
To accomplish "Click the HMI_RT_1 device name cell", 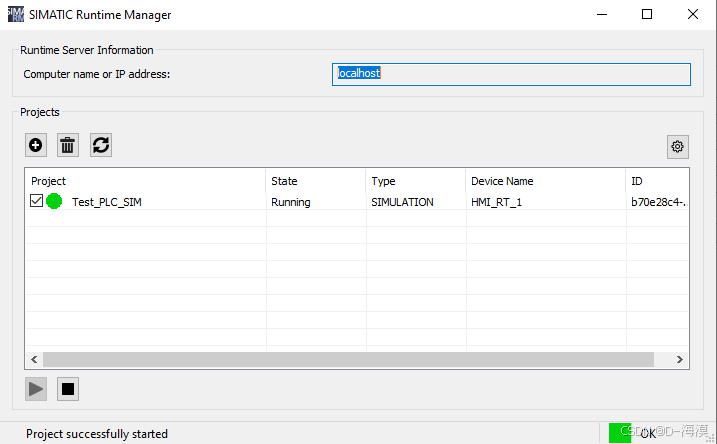I will coord(496,202).
